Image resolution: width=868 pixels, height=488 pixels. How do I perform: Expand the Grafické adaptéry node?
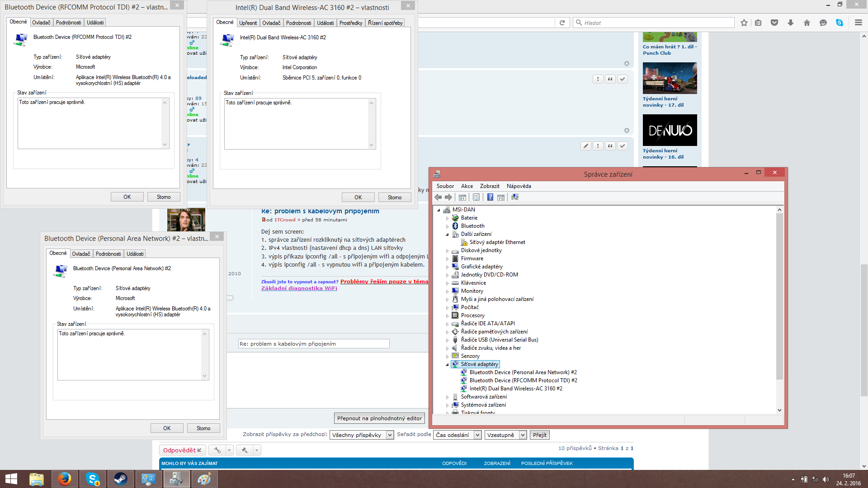coord(448,267)
